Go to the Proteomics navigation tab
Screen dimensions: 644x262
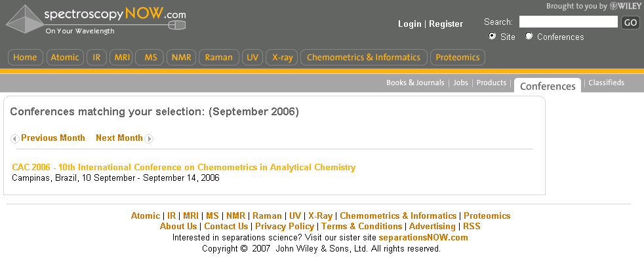(458, 58)
